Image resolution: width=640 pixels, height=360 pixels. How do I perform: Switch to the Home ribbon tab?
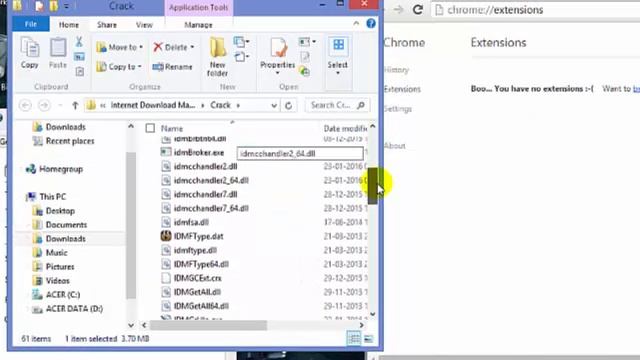point(69,25)
